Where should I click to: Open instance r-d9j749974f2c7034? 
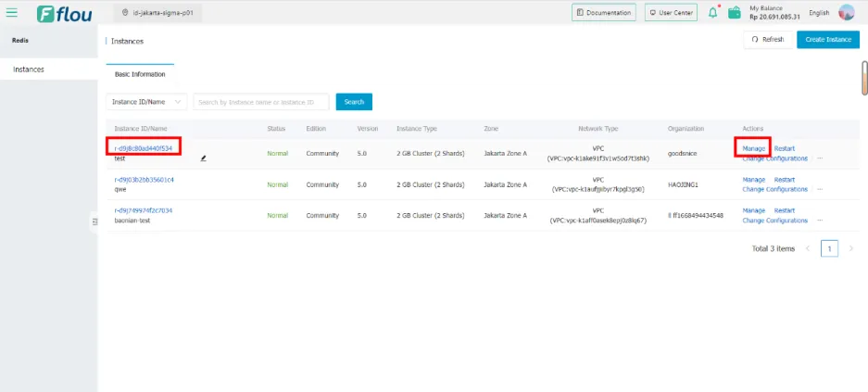point(144,210)
